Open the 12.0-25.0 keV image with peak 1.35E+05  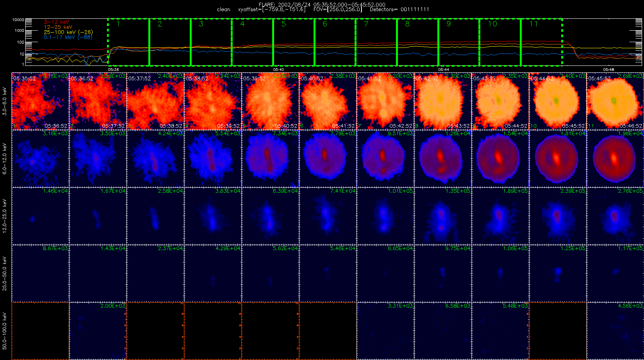coord(443,216)
